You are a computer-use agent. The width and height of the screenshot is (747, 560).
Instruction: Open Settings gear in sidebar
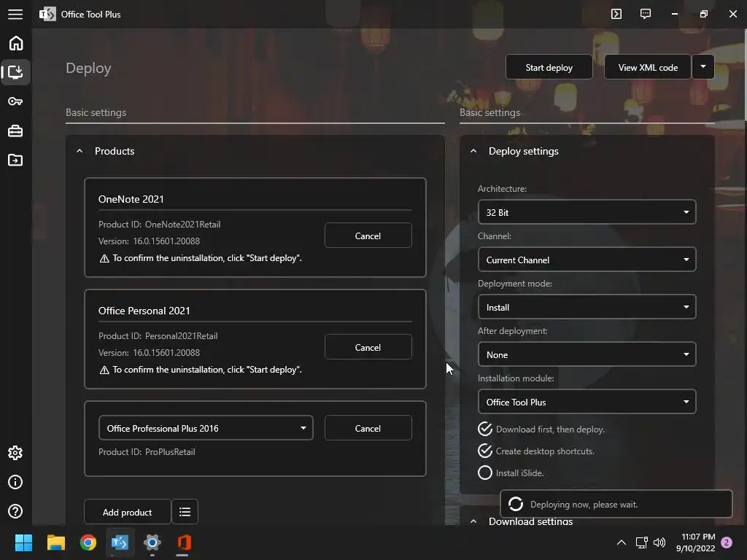tap(15, 453)
